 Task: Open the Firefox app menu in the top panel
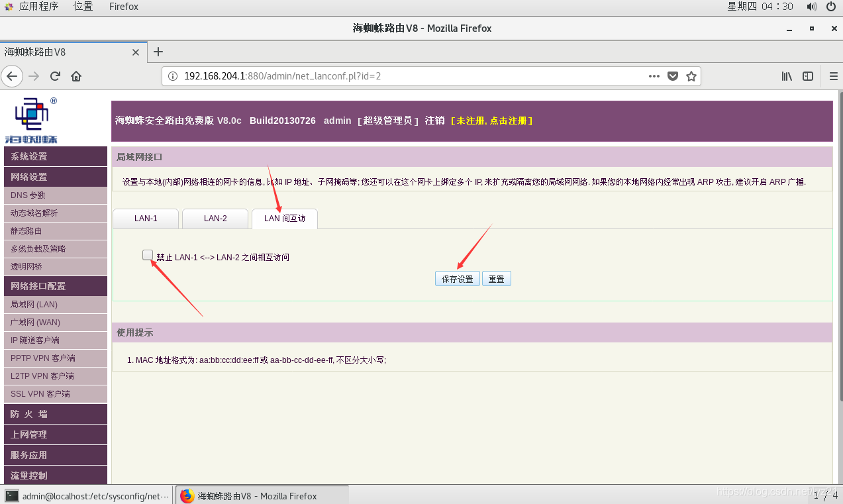coord(124,7)
